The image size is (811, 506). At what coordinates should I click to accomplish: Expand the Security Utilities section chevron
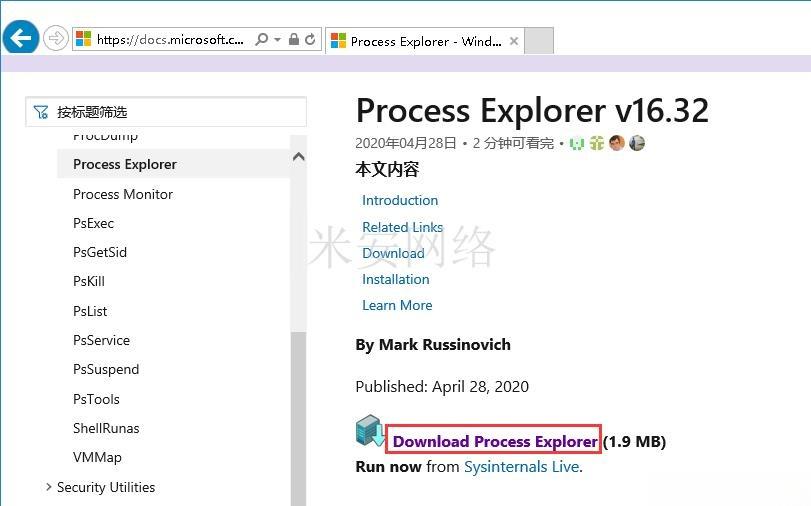coord(49,487)
